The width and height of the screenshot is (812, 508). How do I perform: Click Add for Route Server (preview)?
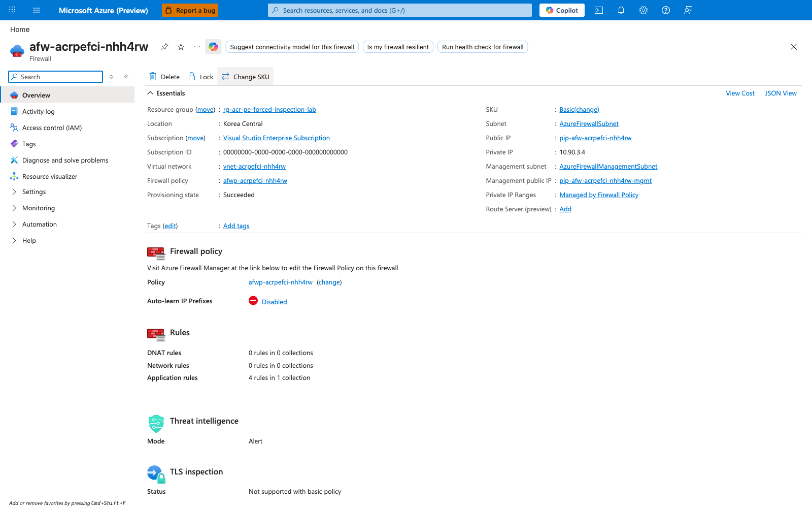[565, 209]
